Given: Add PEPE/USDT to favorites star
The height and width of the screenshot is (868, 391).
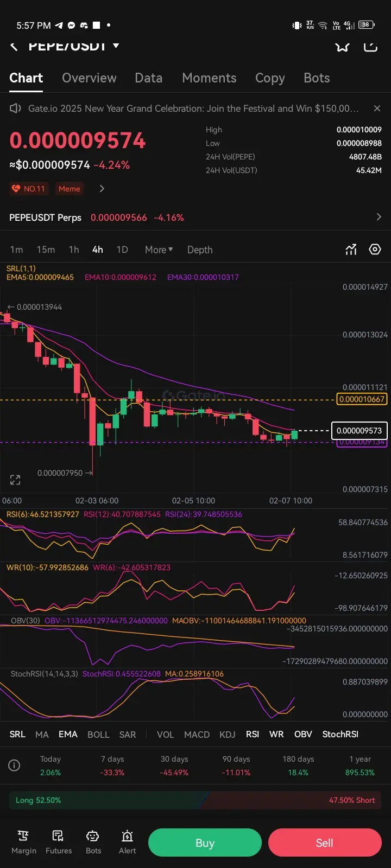Looking at the screenshot, I should point(342,47).
